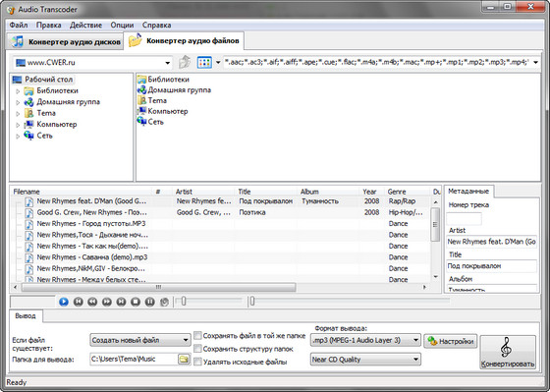The width and height of the screenshot is (550, 392).
Task: Click the skip to previous track button
Action: coord(78,302)
